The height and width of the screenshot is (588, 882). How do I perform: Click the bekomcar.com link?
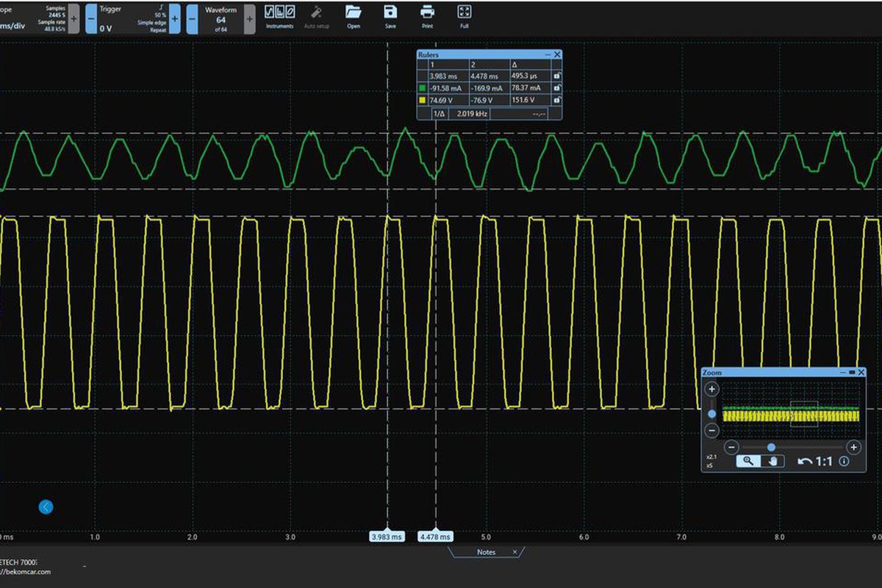point(26,571)
